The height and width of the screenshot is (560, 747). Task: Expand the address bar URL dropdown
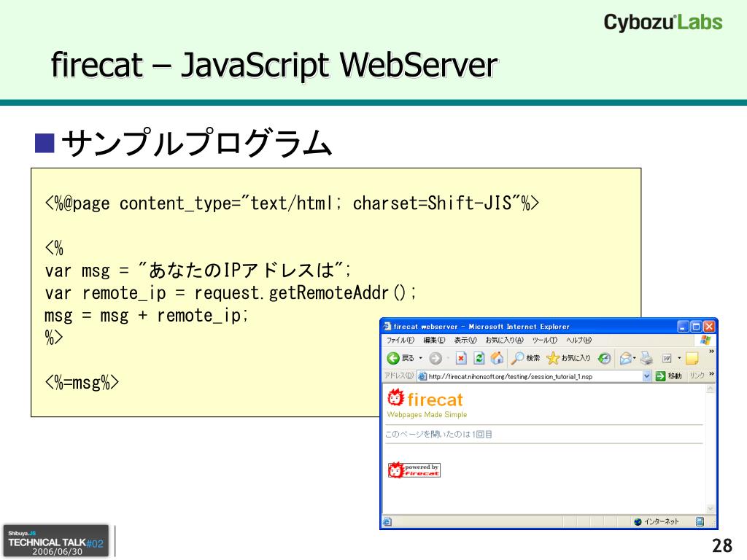click(646, 376)
